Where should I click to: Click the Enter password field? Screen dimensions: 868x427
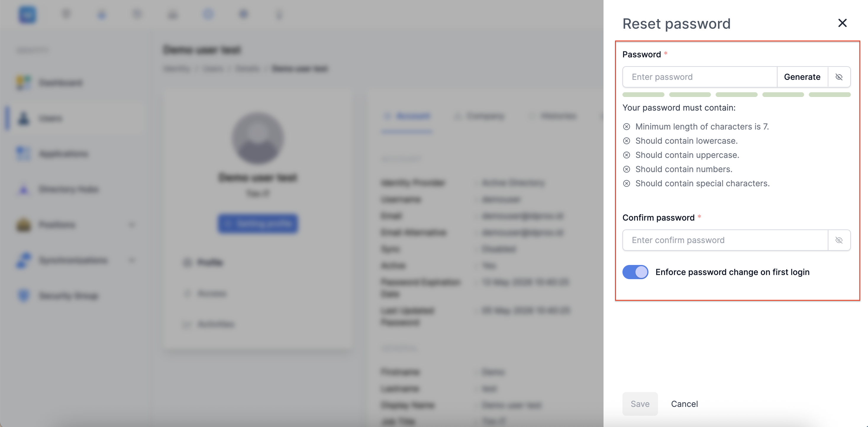click(700, 77)
